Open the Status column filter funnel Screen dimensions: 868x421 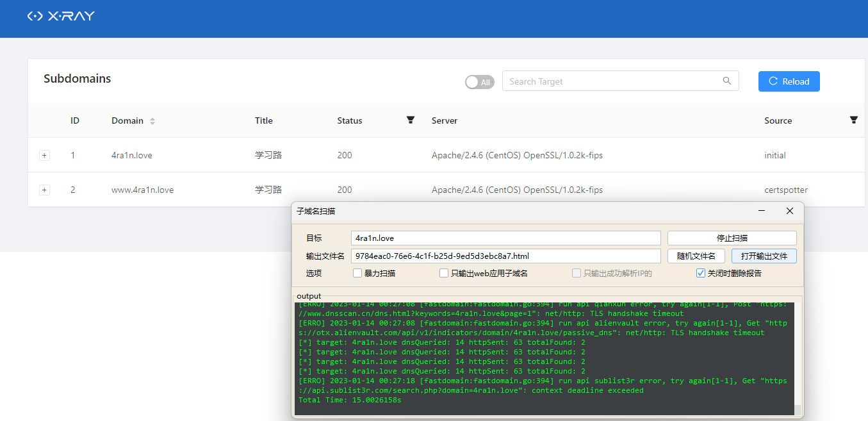pos(410,120)
